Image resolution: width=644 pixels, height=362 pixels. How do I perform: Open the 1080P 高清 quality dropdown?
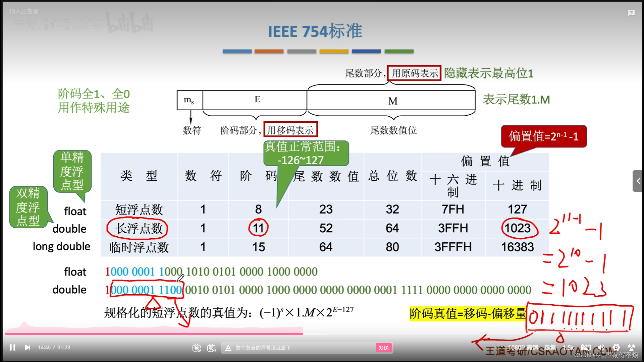click(x=523, y=348)
